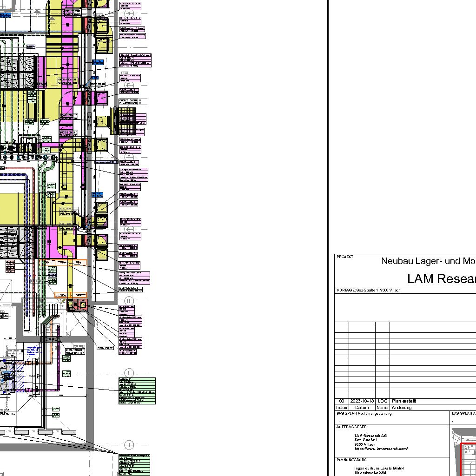This screenshot has width=476, height=476.
Task: Click grid axis bubble 'B'
Action: point(129,13)
